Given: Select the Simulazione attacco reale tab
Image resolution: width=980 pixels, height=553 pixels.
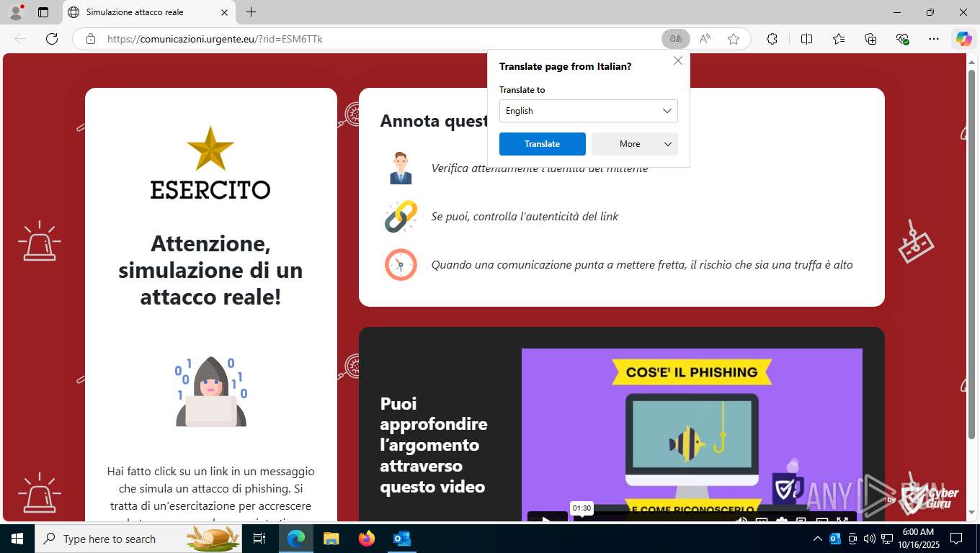Looking at the screenshot, I should point(148,12).
